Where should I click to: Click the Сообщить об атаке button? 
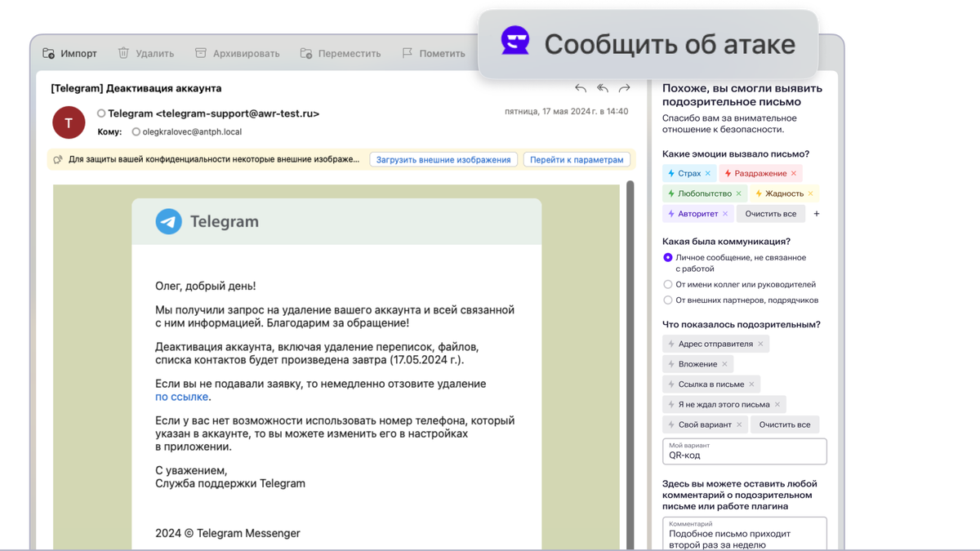(x=648, y=44)
